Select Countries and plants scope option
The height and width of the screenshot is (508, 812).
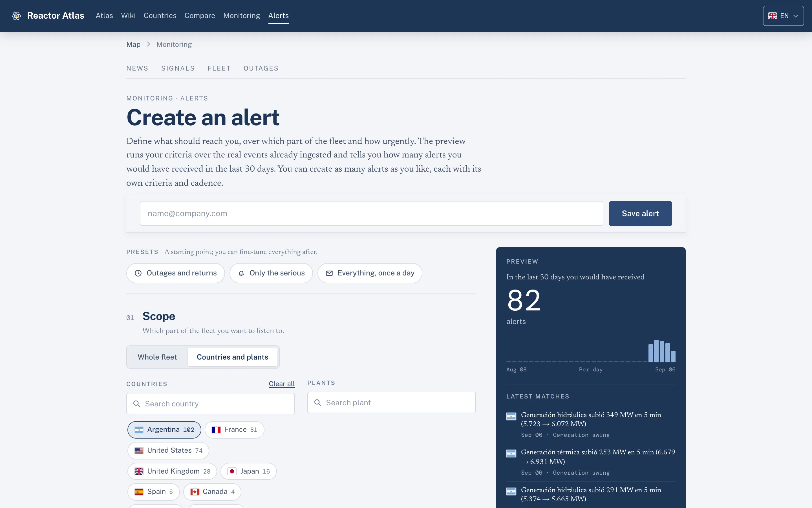coord(233,357)
